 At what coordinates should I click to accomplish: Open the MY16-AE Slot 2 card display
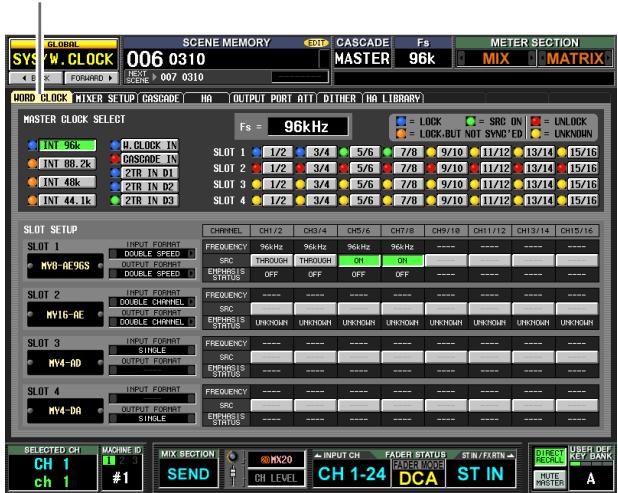[x=65, y=314]
